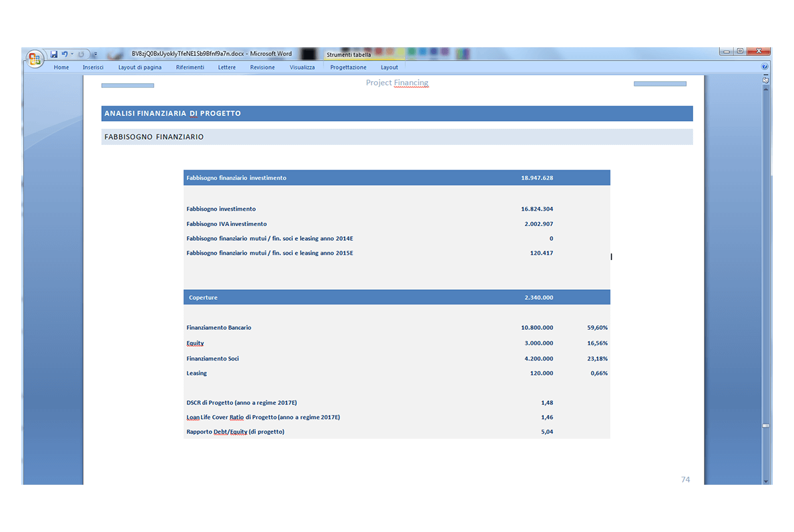Select the value 3.000.000
The width and height of the screenshot is (794, 532).
click(x=539, y=343)
